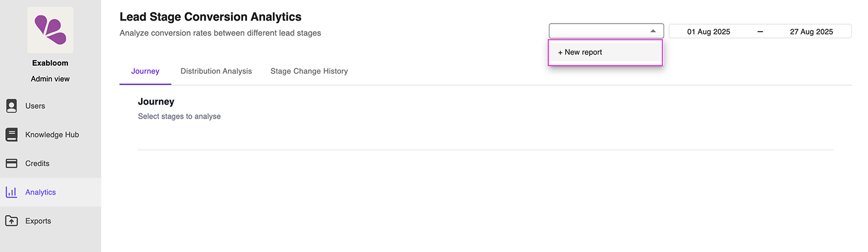The width and height of the screenshot is (868, 252).
Task: Click the Analytics bar chart icon
Action: coord(12,192)
